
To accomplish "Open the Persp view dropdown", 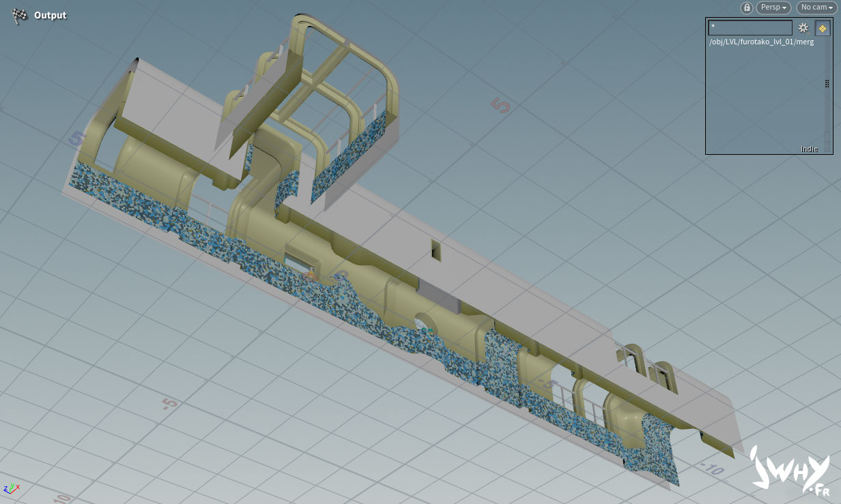I will pos(773,8).
